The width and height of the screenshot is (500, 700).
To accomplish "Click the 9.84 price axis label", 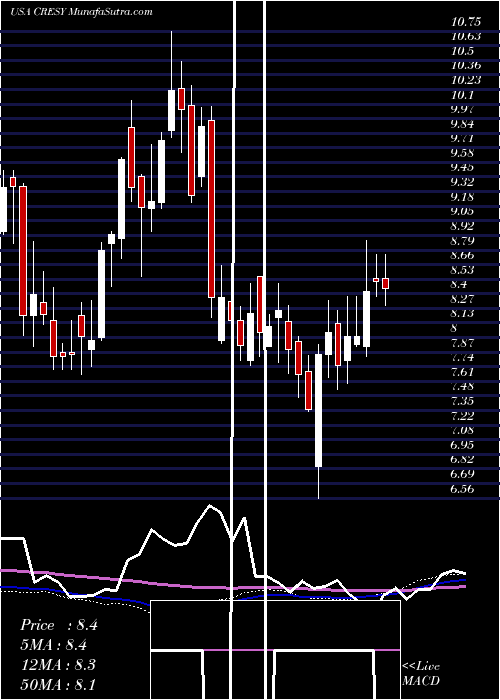I will [x=462, y=124].
